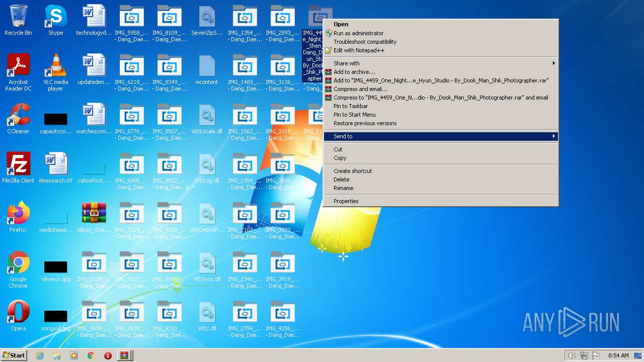The height and width of the screenshot is (362, 644).
Task: Select the WDLocale.dll file icon
Action: pos(207,119)
